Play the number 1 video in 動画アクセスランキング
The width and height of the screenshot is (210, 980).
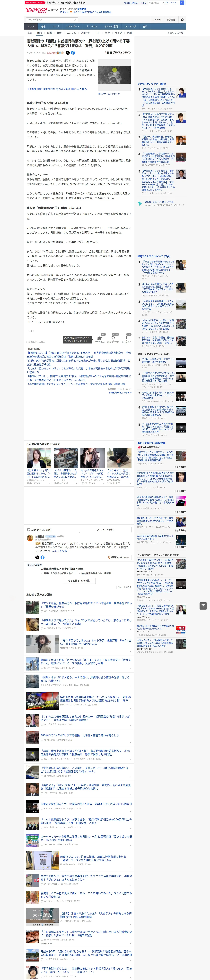[181, 363]
